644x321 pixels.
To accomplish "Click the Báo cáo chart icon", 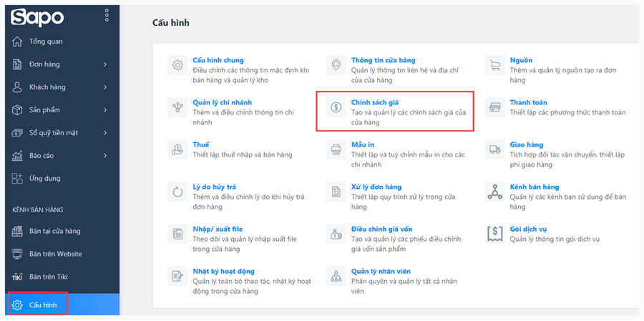I will 17,156.
